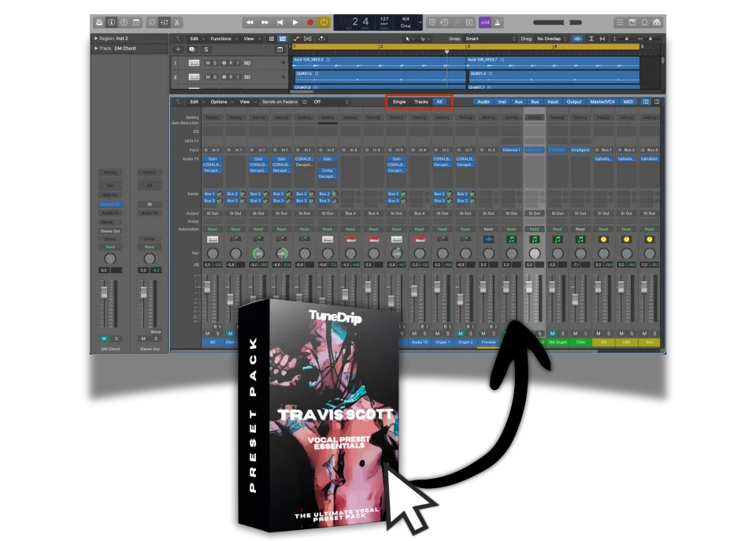The width and height of the screenshot is (756, 541).
Task: Toggle the Cycle mode button
Action: coord(324,22)
